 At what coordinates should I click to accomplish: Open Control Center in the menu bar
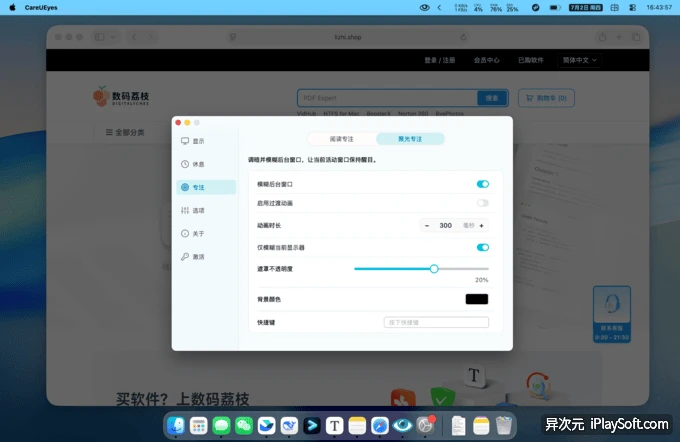(632, 7)
